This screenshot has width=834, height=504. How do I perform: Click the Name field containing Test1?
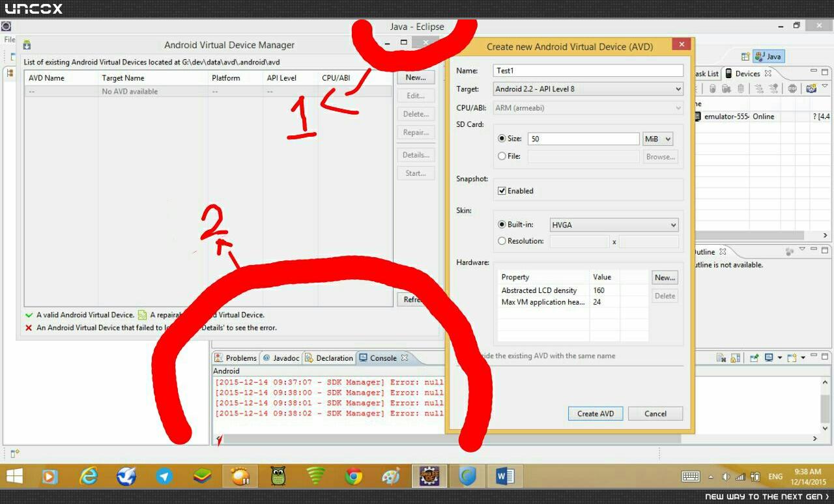click(588, 70)
